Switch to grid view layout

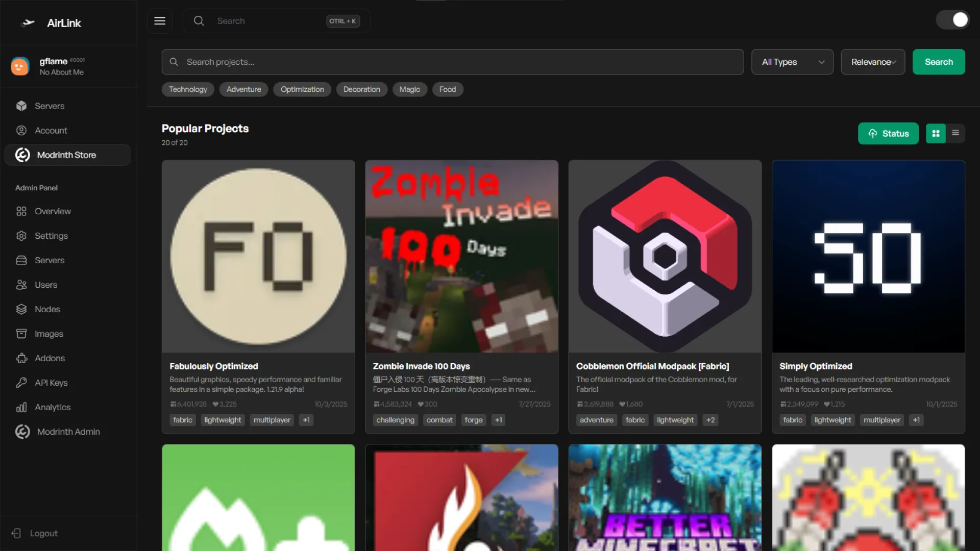936,134
